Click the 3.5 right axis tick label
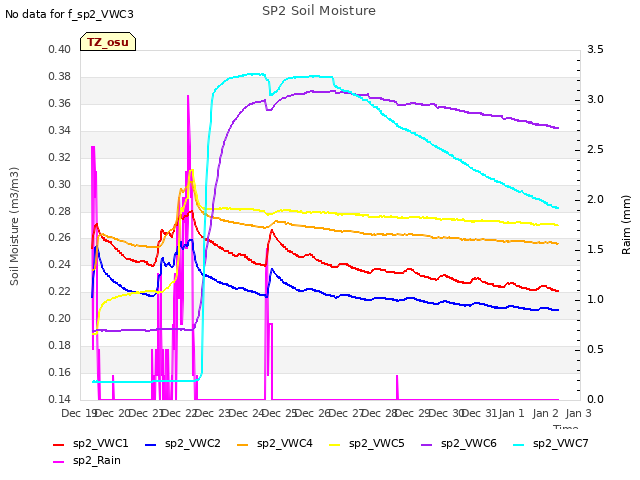640x480 pixels. (595, 49)
